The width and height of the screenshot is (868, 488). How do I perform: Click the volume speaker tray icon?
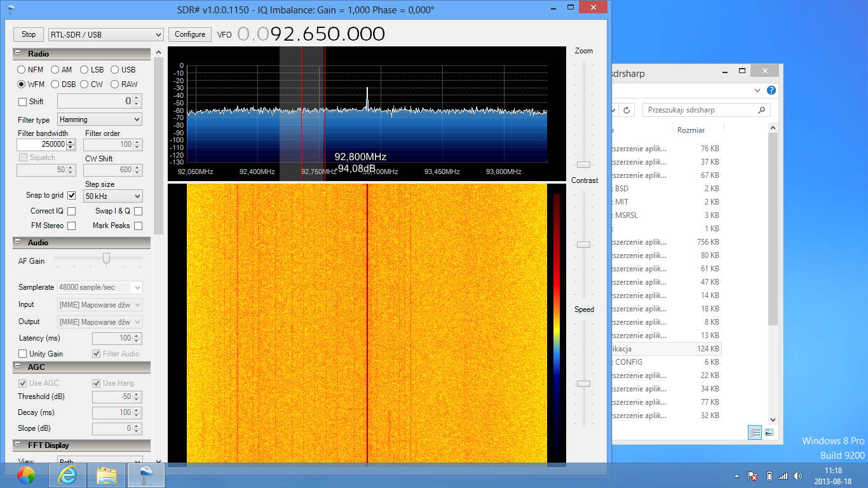click(797, 476)
